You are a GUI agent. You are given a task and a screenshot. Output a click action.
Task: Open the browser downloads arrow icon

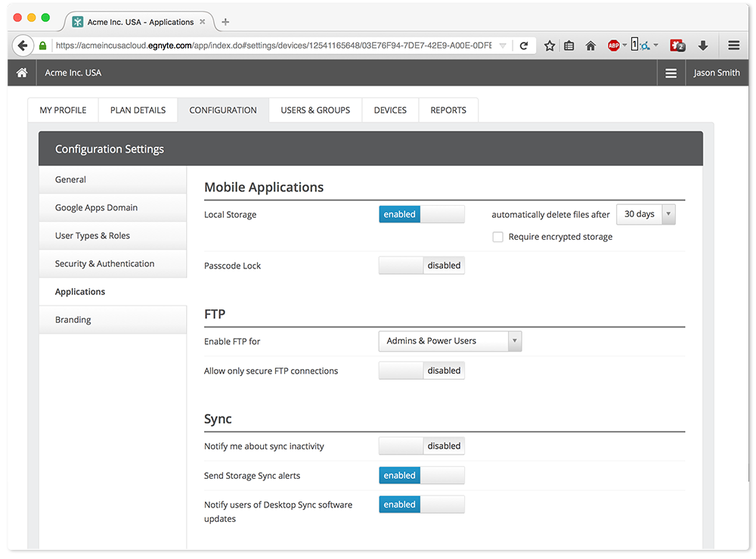point(703,46)
